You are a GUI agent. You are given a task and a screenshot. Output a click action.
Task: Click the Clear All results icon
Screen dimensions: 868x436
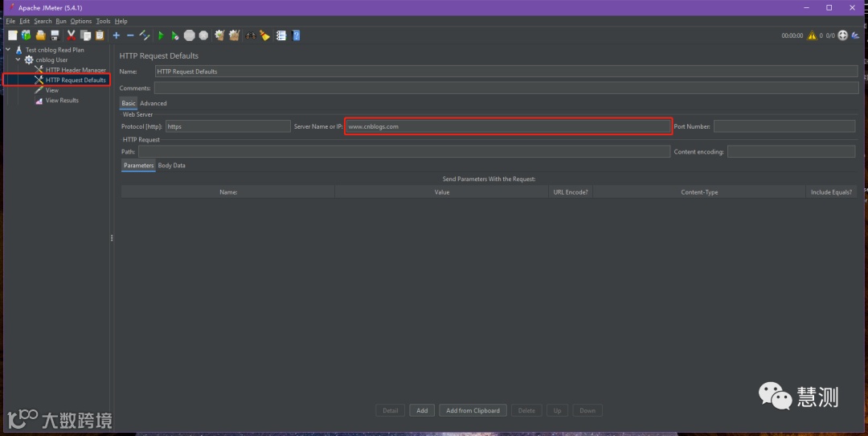pos(234,35)
